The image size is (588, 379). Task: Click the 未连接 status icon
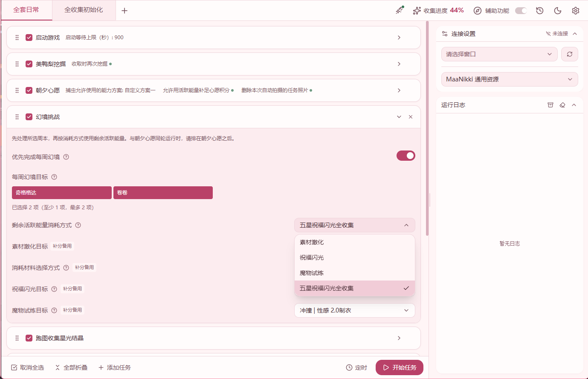[x=548, y=34]
